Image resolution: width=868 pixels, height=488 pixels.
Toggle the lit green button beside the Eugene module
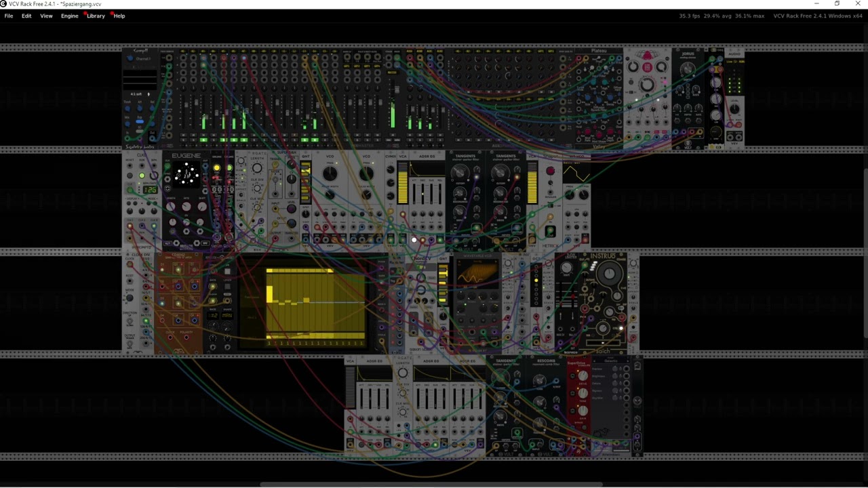coord(229,168)
